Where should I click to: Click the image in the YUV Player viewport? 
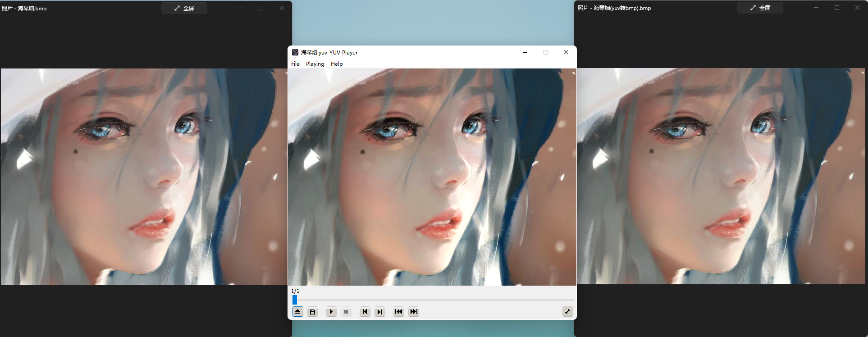(x=432, y=177)
